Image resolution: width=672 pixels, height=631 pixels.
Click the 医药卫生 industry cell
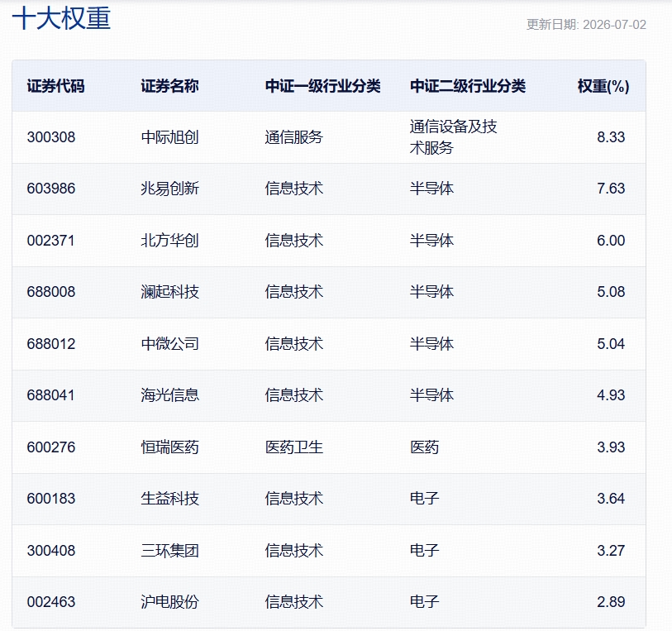pyautogui.click(x=294, y=447)
